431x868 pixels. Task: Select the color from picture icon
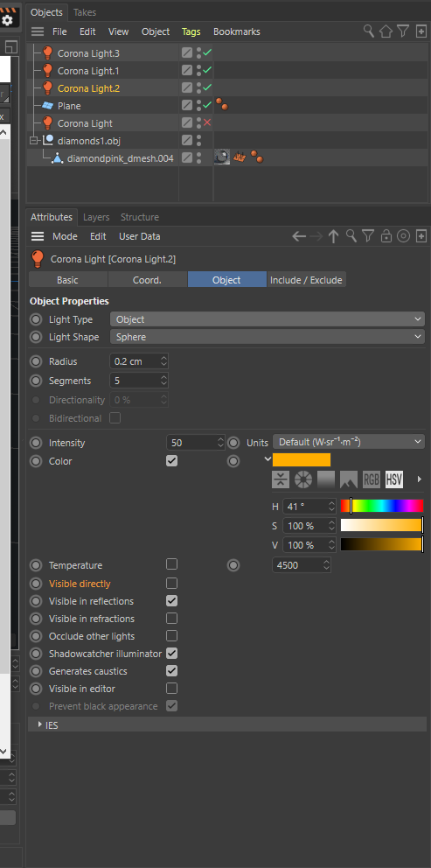point(349,479)
